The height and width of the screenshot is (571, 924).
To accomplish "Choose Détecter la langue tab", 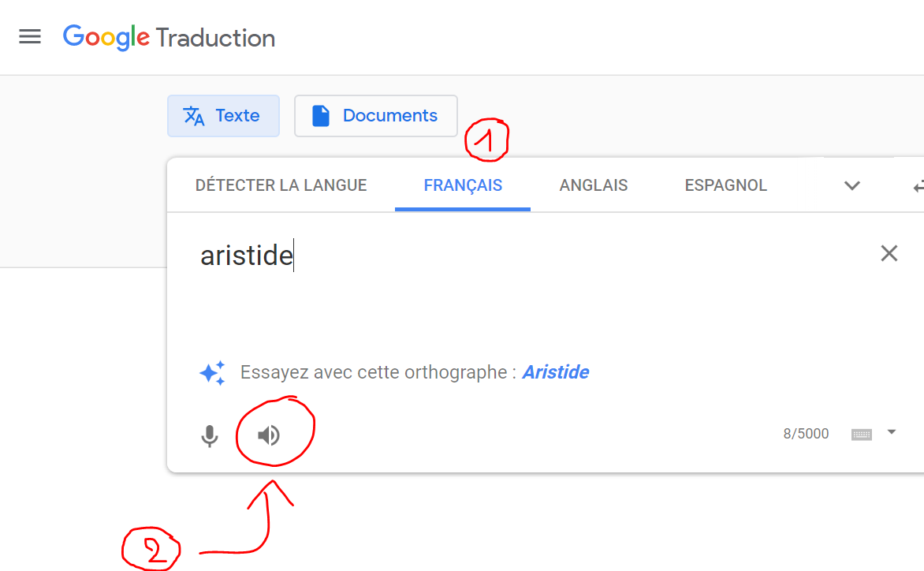I will [x=281, y=185].
